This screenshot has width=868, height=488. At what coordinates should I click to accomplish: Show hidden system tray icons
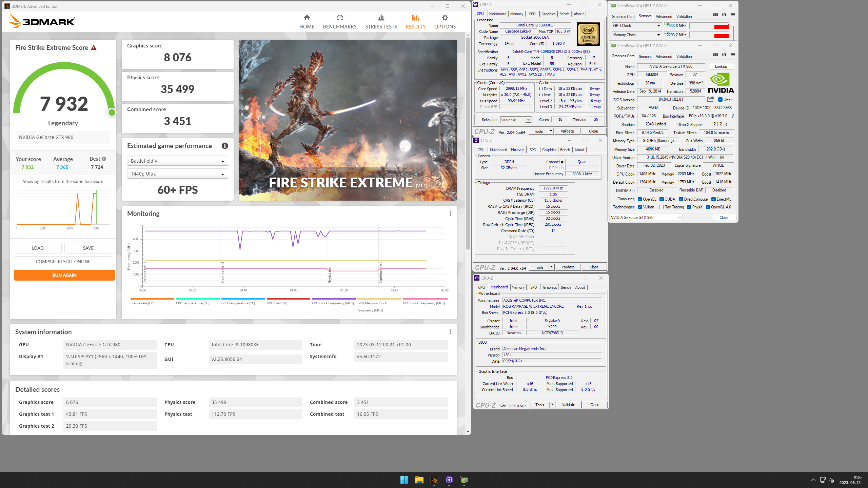pos(813,480)
